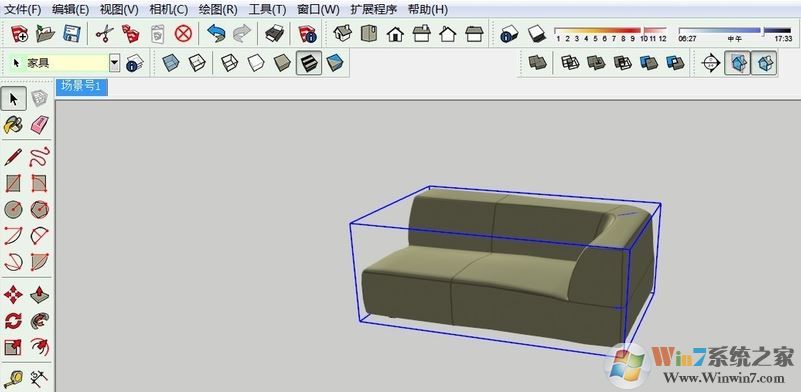Click the Undo arrow icon
The height and width of the screenshot is (392, 801).
216,34
